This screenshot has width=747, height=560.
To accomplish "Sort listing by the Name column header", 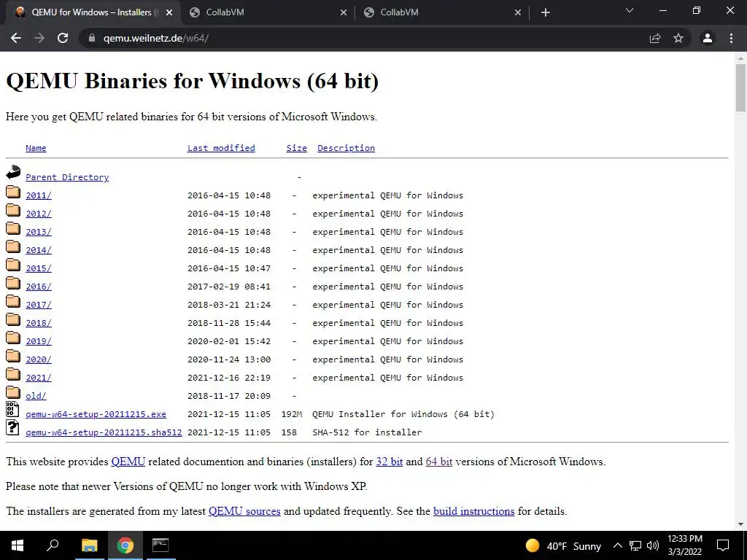I will [x=36, y=148].
